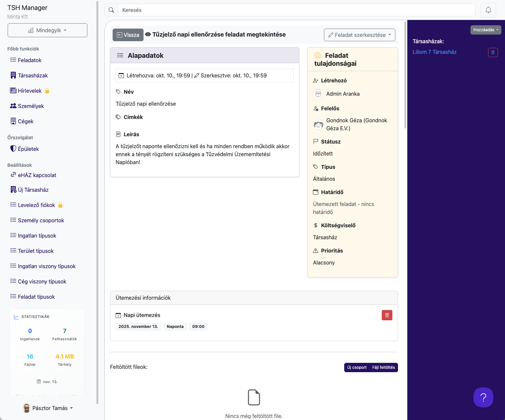
Task: Click Gondnok Géza's avatar image
Action: (x=318, y=124)
